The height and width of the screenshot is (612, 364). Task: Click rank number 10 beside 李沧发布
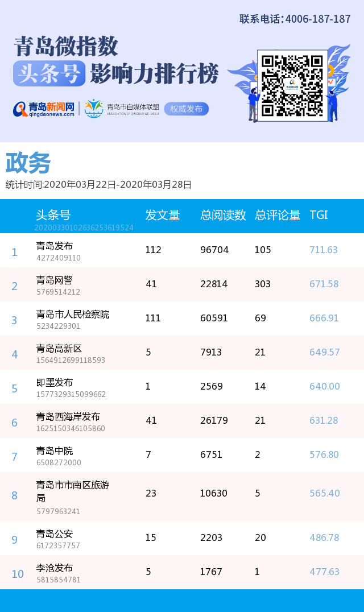tap(18, 574)
